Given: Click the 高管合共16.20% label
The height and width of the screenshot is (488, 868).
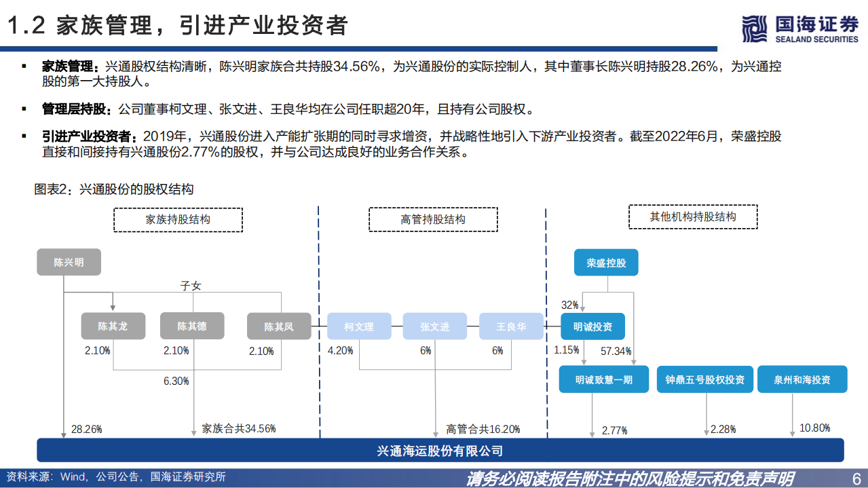Looking at the screenshot, I should click(x=483, y=429).
